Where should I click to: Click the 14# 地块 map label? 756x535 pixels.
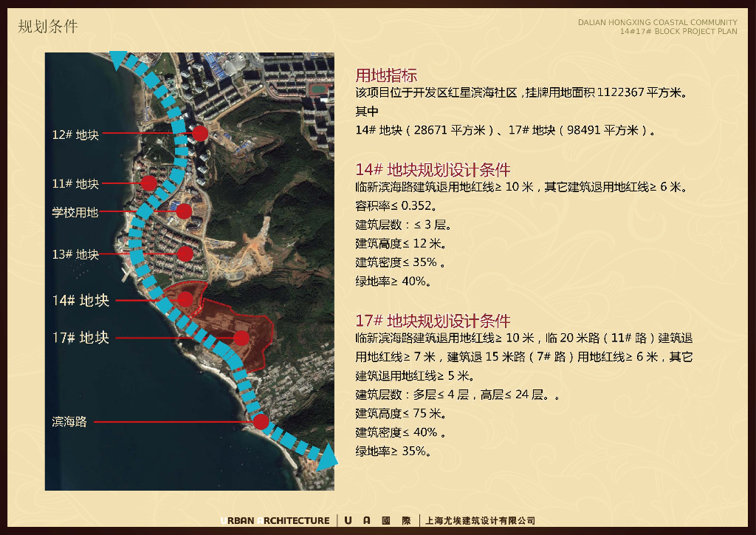click(80, 301)
